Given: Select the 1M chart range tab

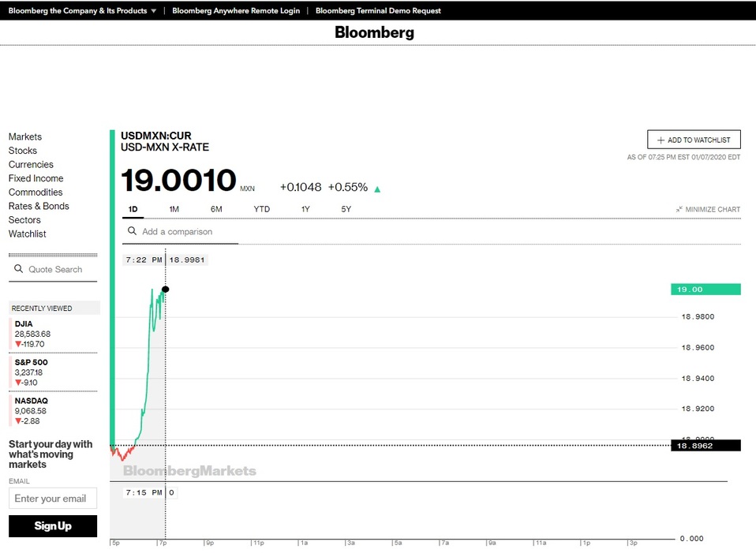Looking at the screenshot, I should tap(174, 209).
